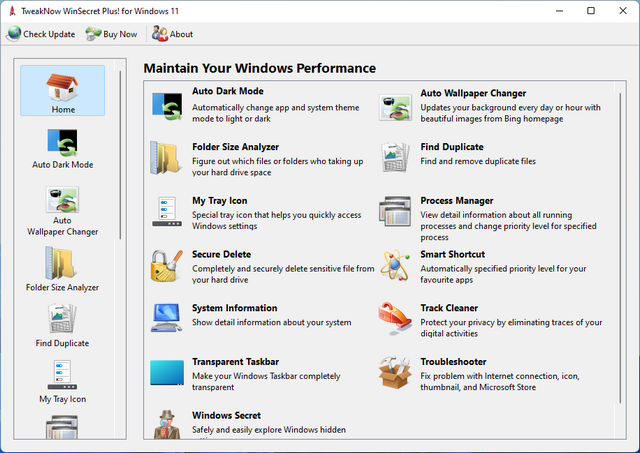Click Check Update in the toolbar
This screenshot has height=453, width=640.
click(41, 34)
